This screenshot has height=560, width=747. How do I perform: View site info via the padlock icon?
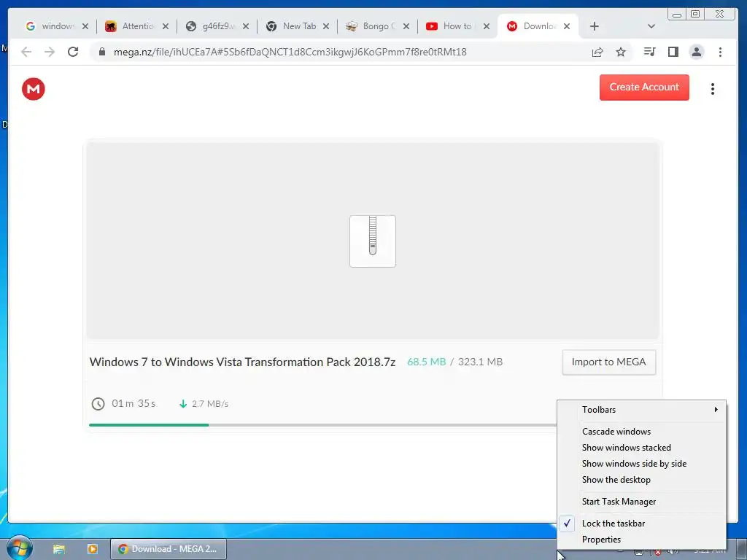click(102, 52)
